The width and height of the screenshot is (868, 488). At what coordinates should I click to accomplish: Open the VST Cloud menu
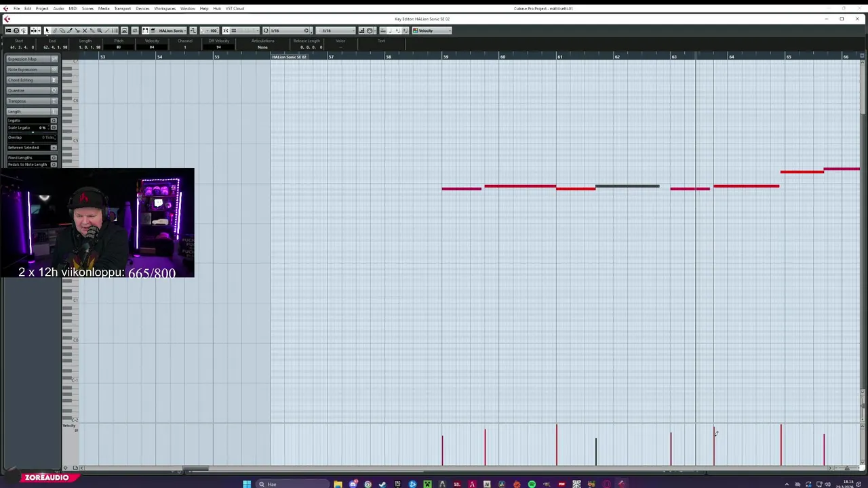pos(235,8)
